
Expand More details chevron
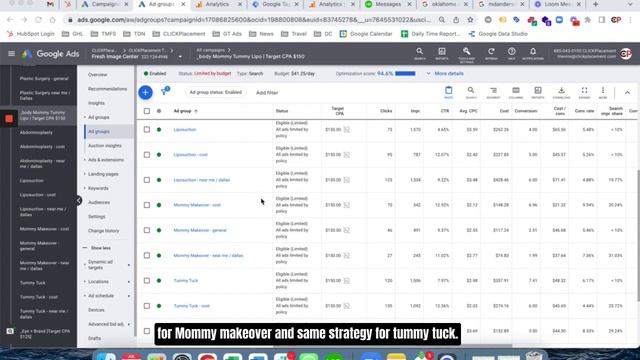(429, 73)
